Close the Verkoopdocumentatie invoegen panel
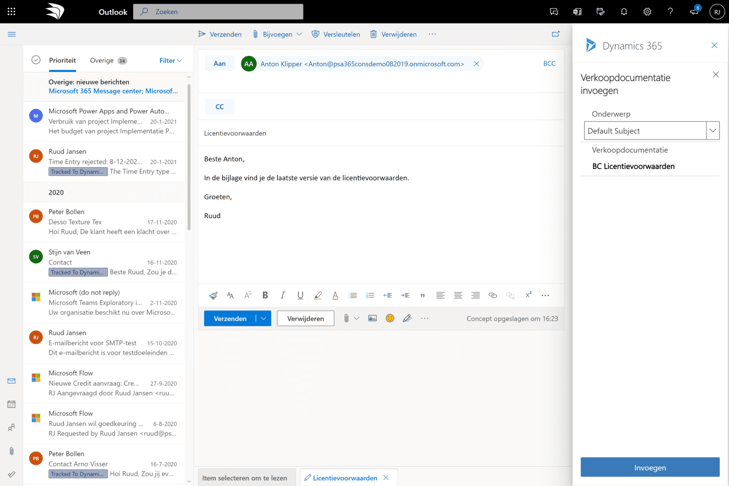Image resolution: width=729 pixels, height=486 pixels. point(716,74)
